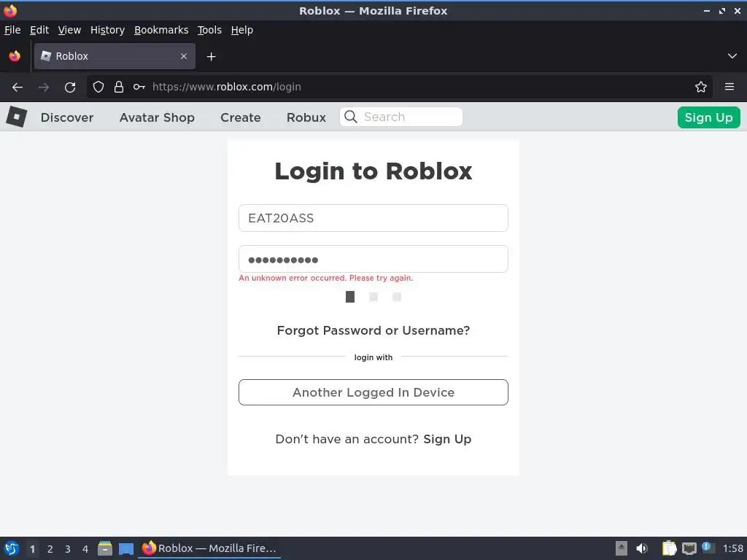Viewport: 747px width, 560px height.
Task: Open the File menu
Action: tap(12, 30)
